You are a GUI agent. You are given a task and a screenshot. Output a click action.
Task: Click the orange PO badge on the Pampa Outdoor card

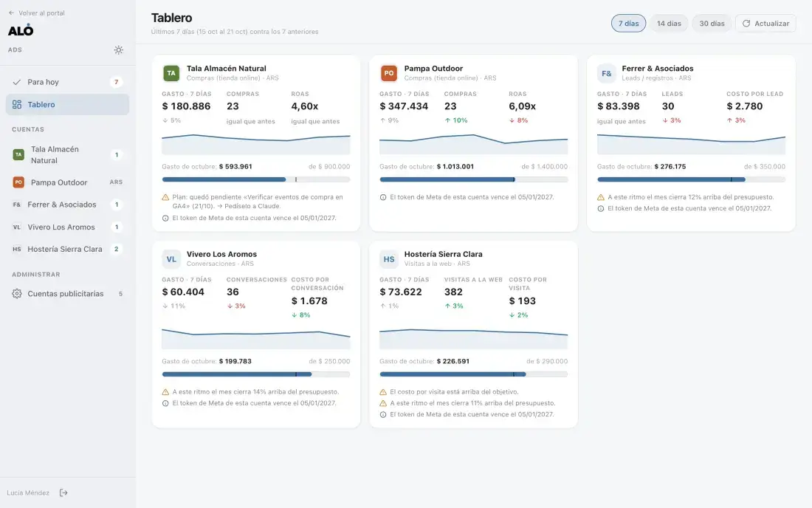[389, 73]
